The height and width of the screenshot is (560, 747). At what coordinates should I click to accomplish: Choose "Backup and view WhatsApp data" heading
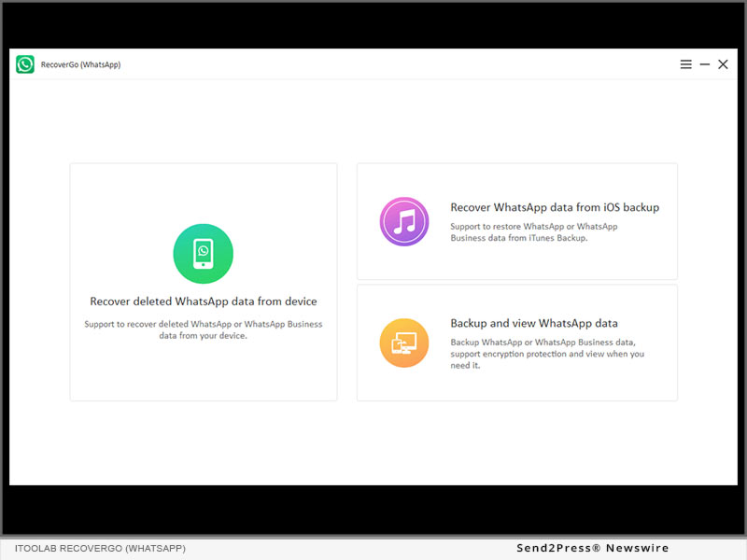(x=534, y=324)
